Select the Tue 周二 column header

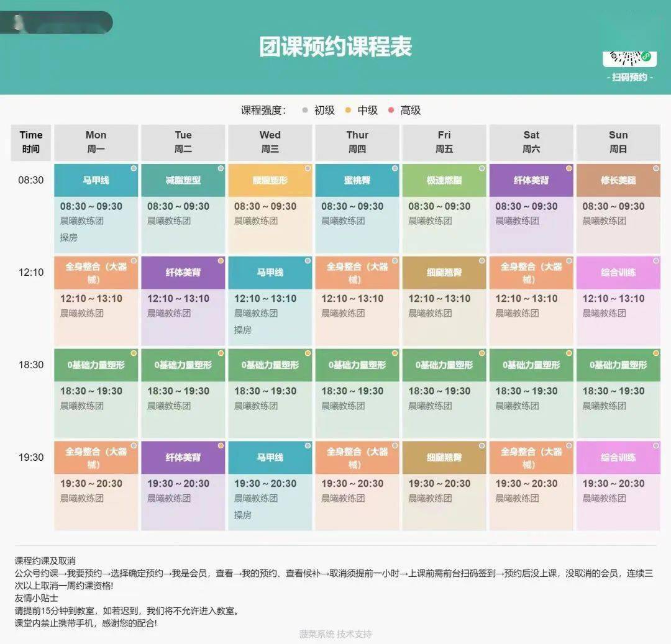point(183,142)
